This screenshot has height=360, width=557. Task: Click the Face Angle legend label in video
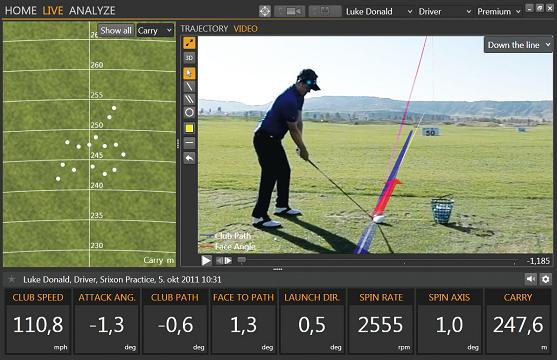tap(235, 246)
